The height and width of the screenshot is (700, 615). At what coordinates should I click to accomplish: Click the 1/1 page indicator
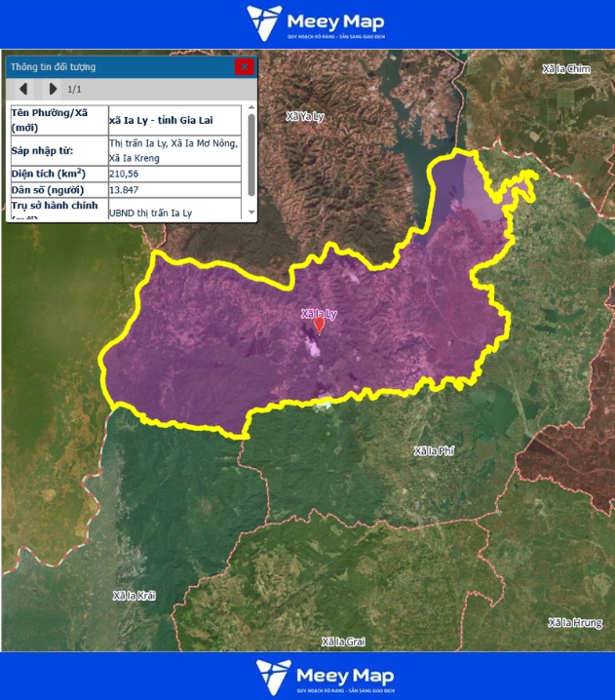click(75, 90)
